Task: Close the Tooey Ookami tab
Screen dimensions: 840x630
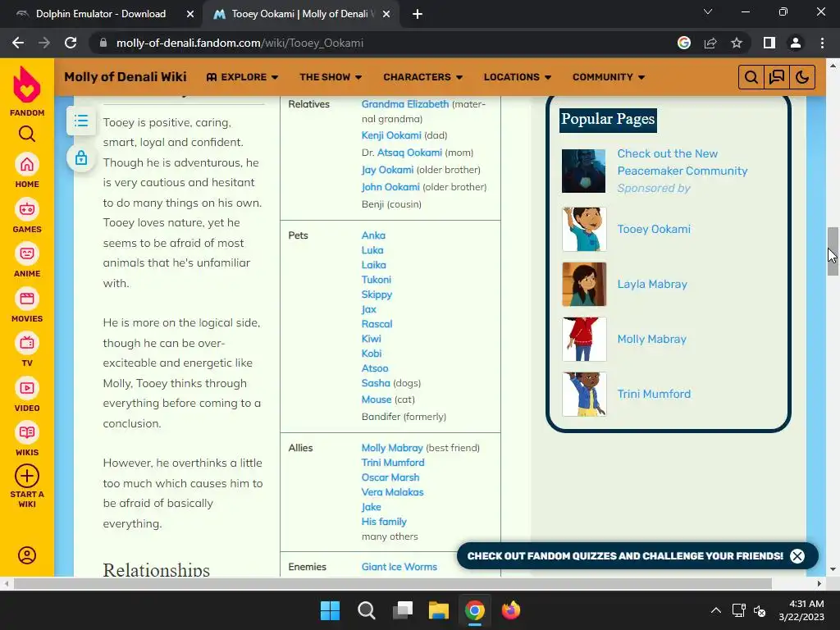Action: (386, 15)
